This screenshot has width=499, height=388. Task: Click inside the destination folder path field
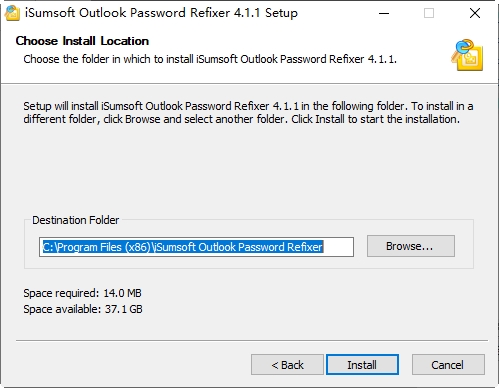(196, 247)
